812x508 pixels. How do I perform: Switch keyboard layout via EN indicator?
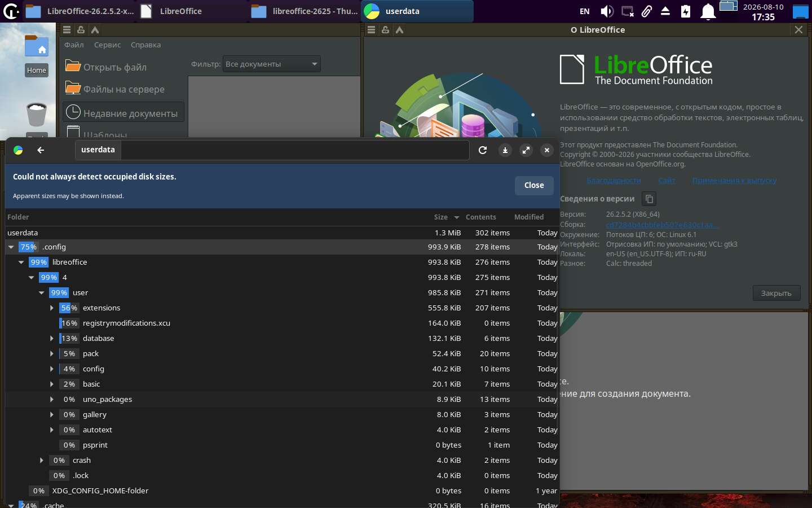click(585, 11)
